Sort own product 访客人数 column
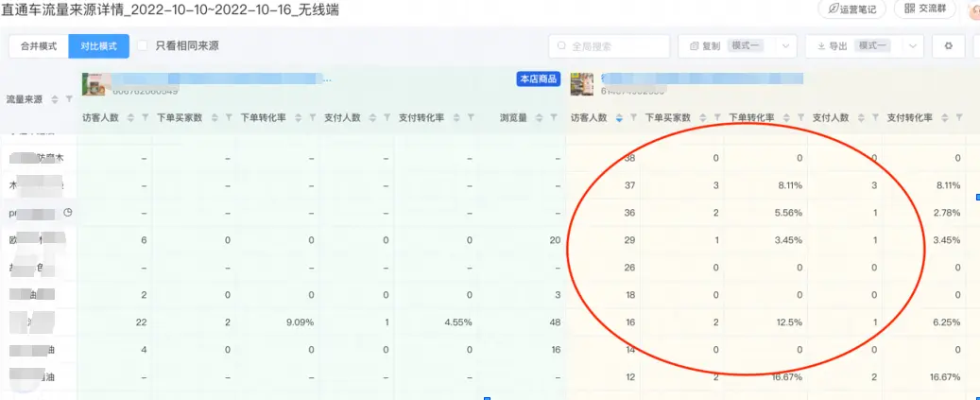Screen dimensions: 980x400 point(130,117)
